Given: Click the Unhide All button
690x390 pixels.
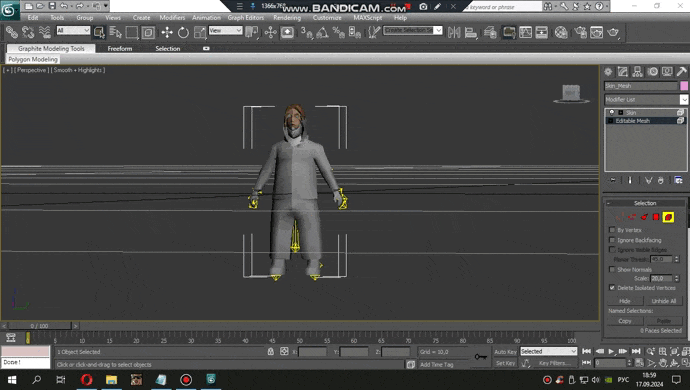Looking at the screenshot, I should 664,301.
